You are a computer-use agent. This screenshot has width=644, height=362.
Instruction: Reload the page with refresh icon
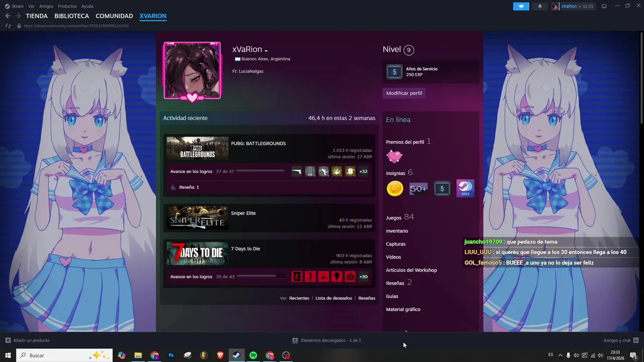(8, 26)
